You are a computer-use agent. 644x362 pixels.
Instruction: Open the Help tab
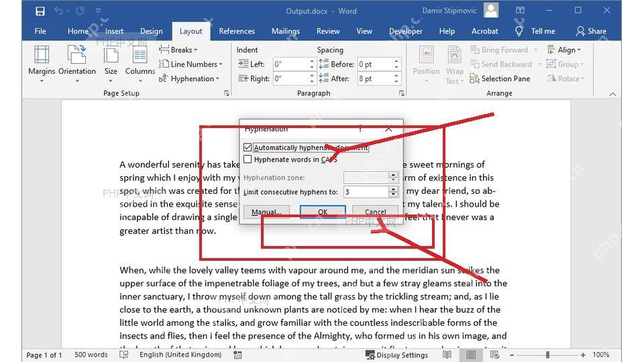pyautogui.click(x=447, y=31)
